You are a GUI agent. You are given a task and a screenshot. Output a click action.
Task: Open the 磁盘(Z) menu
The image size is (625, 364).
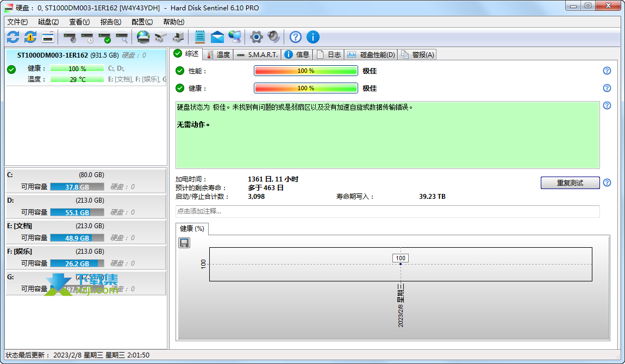click(48, 22)
